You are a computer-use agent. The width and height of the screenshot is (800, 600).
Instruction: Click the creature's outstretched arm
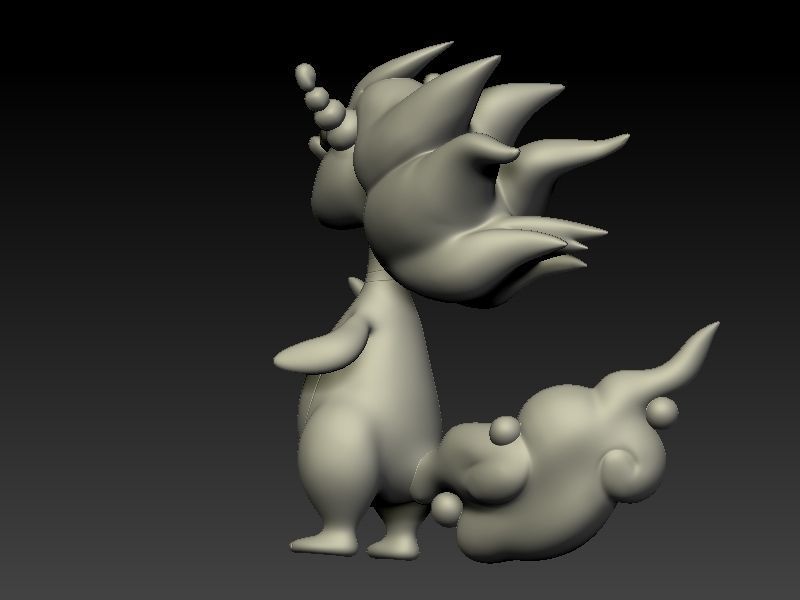click(x=322, y=347)
